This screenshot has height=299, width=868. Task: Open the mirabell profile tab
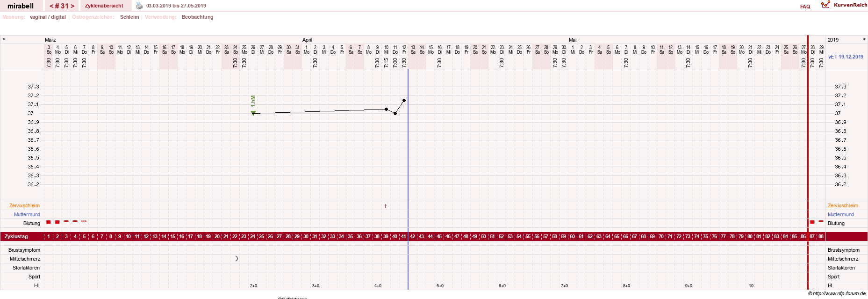[x=21, y=6]
